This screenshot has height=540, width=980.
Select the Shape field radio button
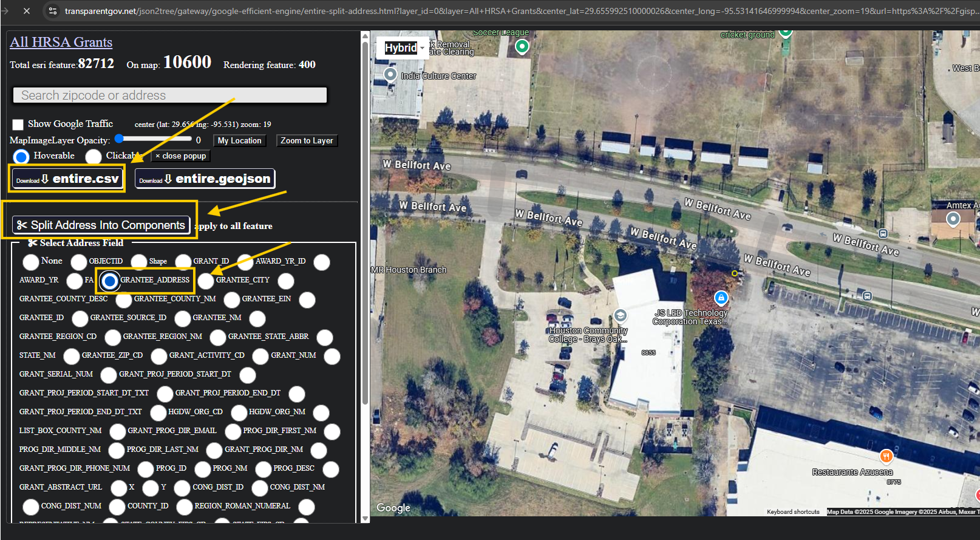139,262
